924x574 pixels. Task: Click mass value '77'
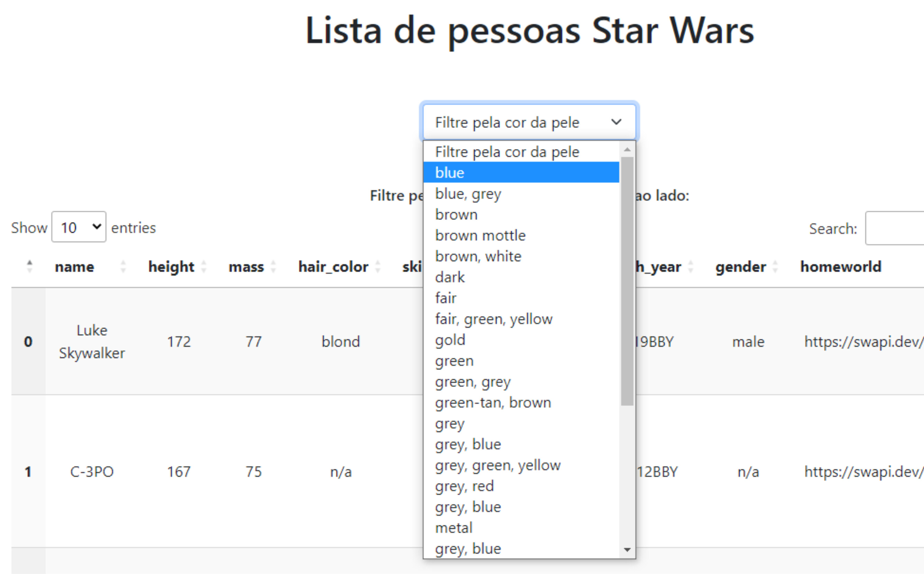click(x=254, y=342)
